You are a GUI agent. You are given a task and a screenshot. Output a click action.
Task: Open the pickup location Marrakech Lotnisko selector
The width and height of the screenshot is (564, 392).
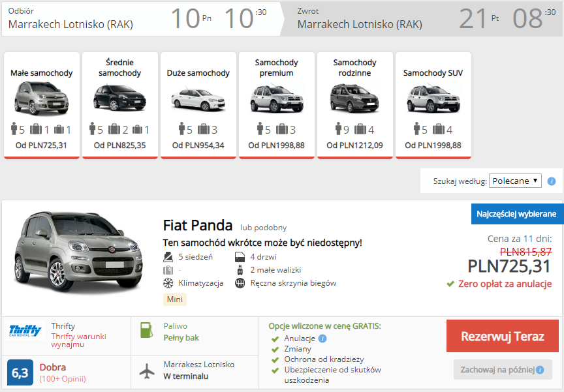tap(70, 24)
